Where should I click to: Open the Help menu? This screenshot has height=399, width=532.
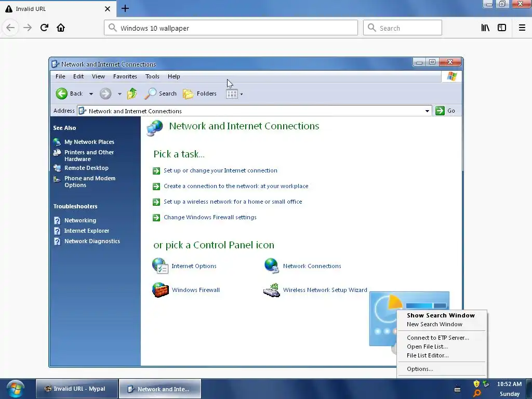coord(174,76)
